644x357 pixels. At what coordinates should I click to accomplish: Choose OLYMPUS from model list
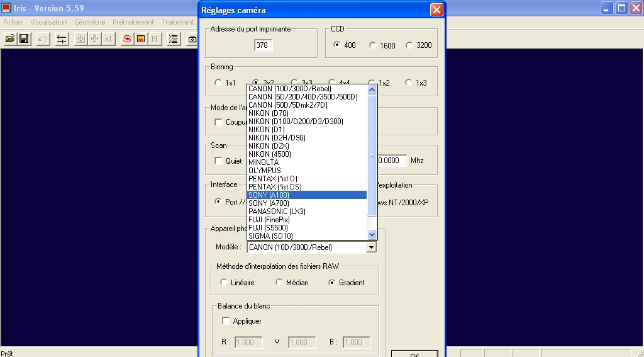[307, 171]
